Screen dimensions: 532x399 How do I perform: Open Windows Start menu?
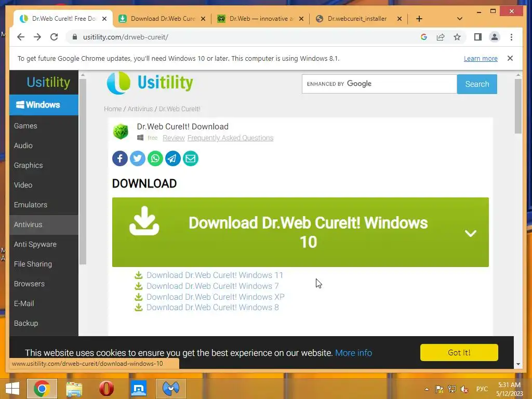(x=12, y=389)
